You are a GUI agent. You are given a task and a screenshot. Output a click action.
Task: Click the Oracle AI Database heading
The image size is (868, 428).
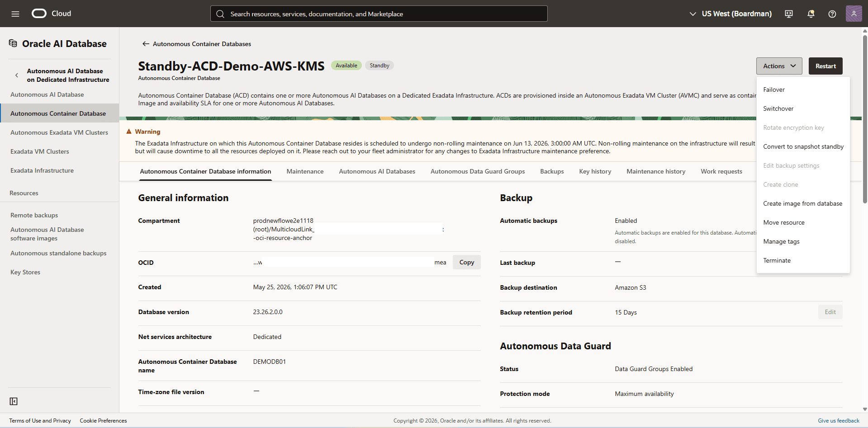[x=64, y=43]
